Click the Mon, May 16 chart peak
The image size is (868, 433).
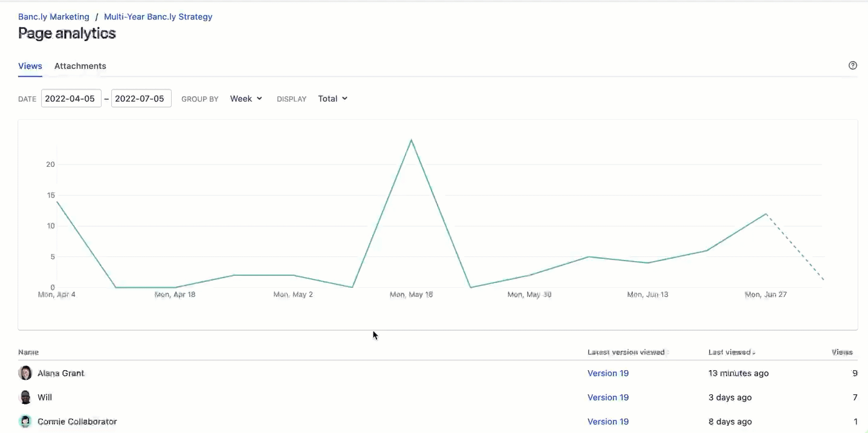pyautogui.click(x=412, y=140)
